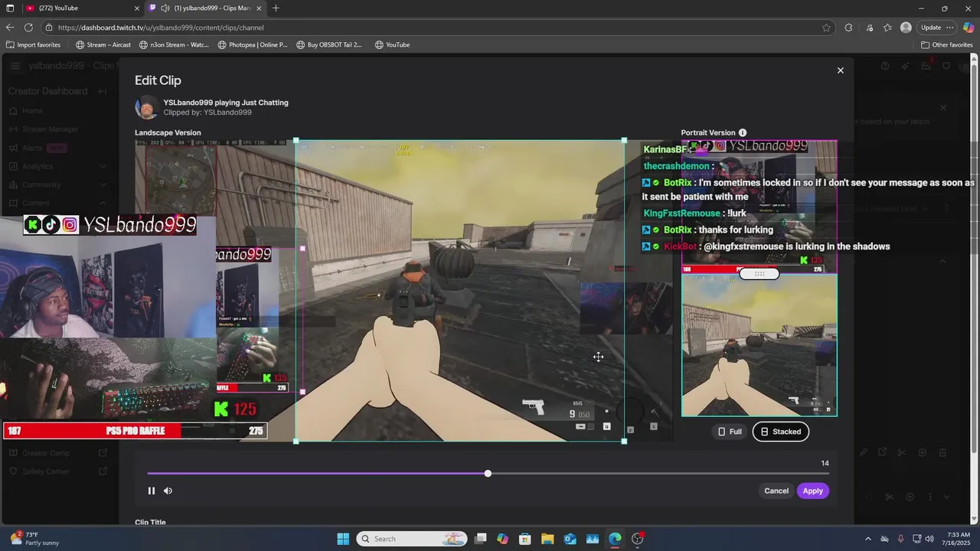The image size is (980, 551).
Task: Open the Photopea bookmark
Action: pos(253,45)
